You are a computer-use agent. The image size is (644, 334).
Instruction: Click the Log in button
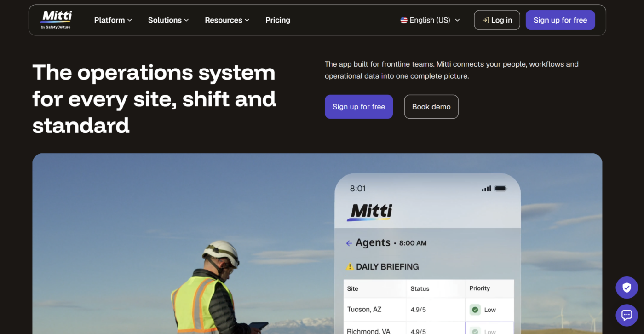497,20
